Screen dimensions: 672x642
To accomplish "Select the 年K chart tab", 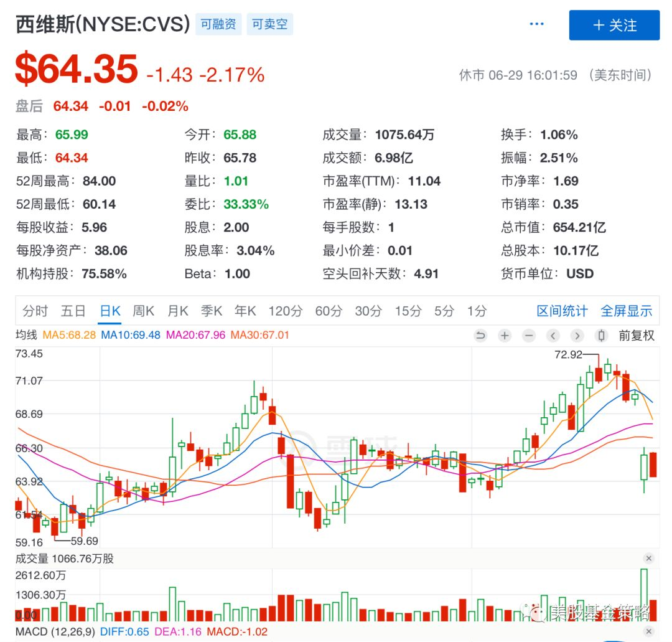I will (x=245, y=311).
